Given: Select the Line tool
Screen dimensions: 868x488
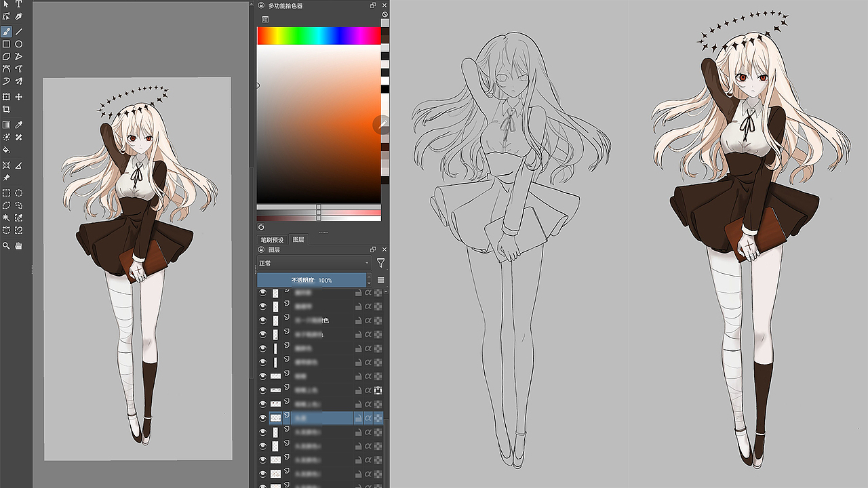Looking at the screenshot, I should 19,31.
